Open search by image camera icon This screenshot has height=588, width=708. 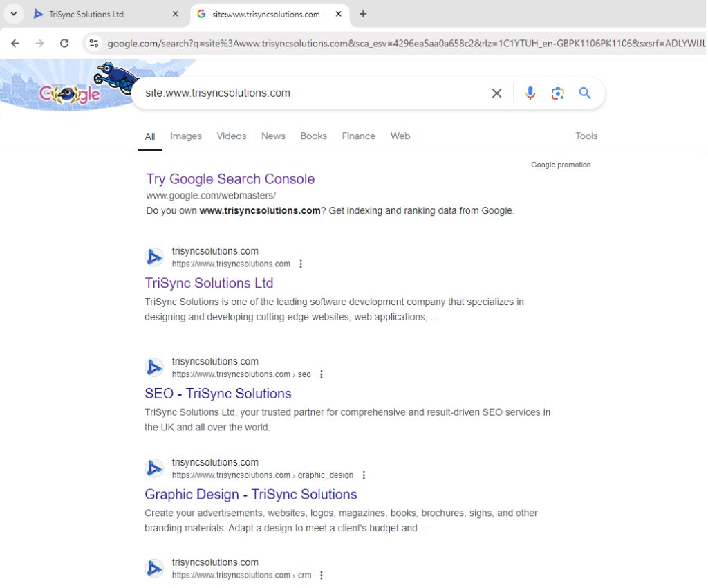[558, 93]
